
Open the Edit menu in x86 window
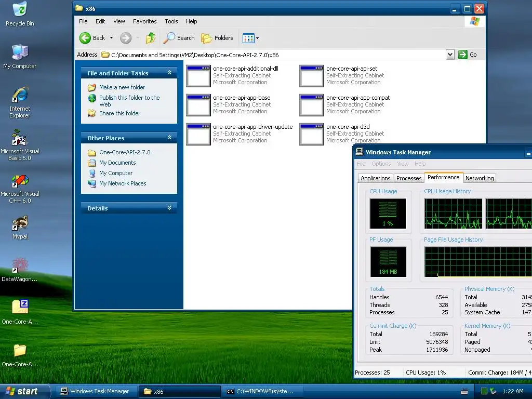tap(100, 21)
